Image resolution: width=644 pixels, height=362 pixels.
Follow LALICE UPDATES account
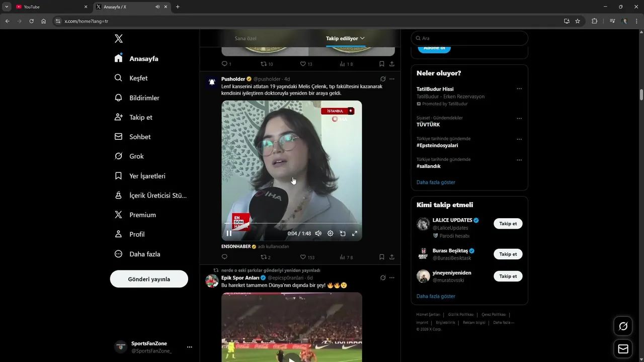(508, 224)
